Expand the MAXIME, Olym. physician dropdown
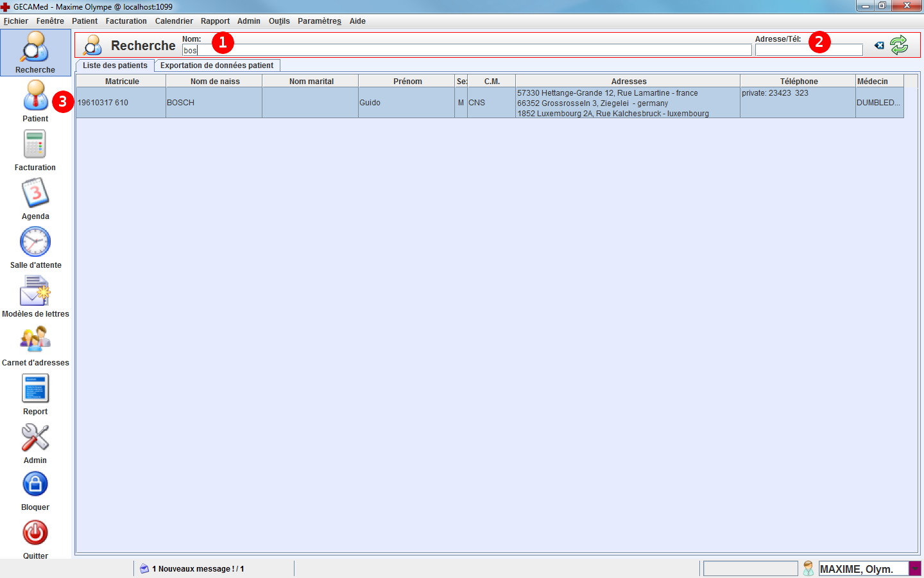 914,569
